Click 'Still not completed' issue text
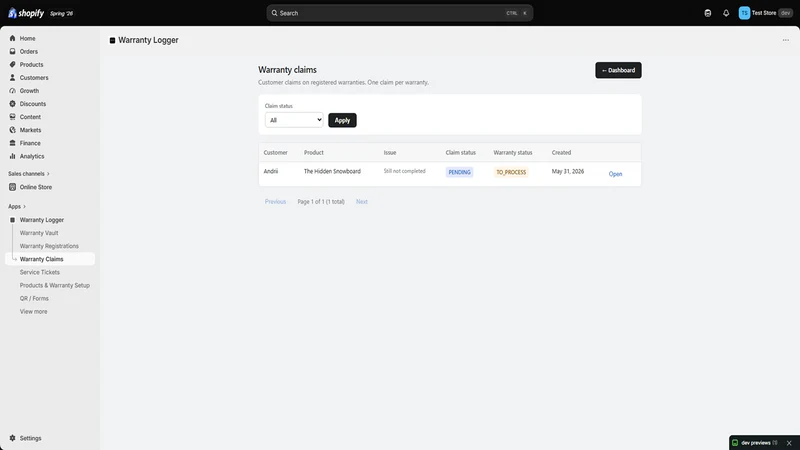 click(x=405, y=171)
